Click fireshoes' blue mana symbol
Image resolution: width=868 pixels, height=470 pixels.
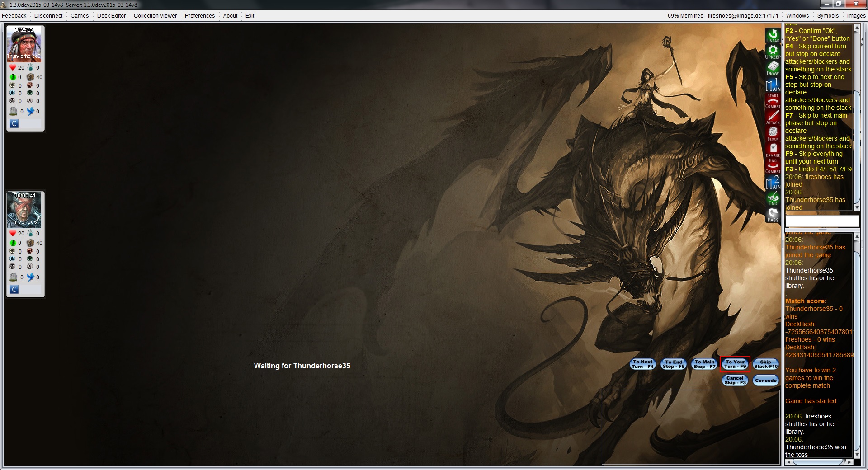(12, 259)
